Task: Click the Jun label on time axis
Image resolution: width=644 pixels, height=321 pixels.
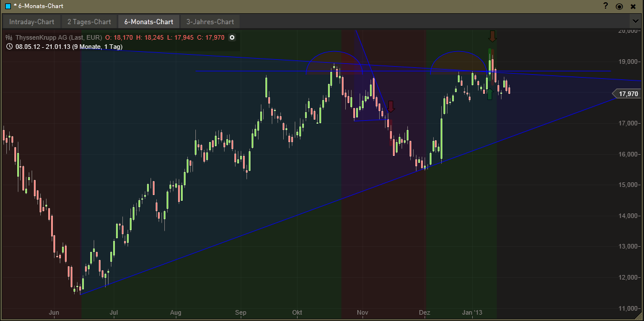Action: (x=54, y=313)
